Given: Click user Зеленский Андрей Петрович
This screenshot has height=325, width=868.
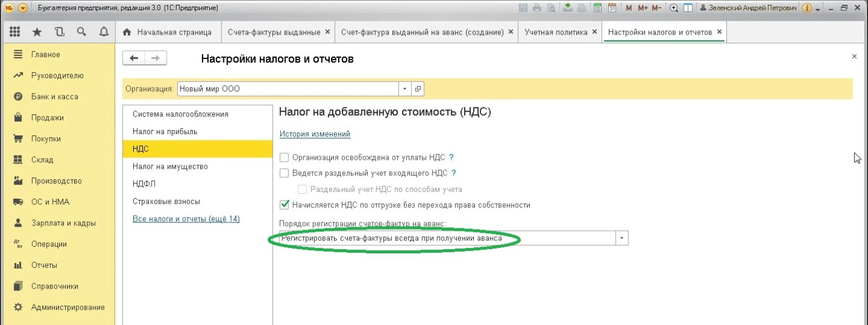Looking at the screenshot, I should (x=748, y=9).
